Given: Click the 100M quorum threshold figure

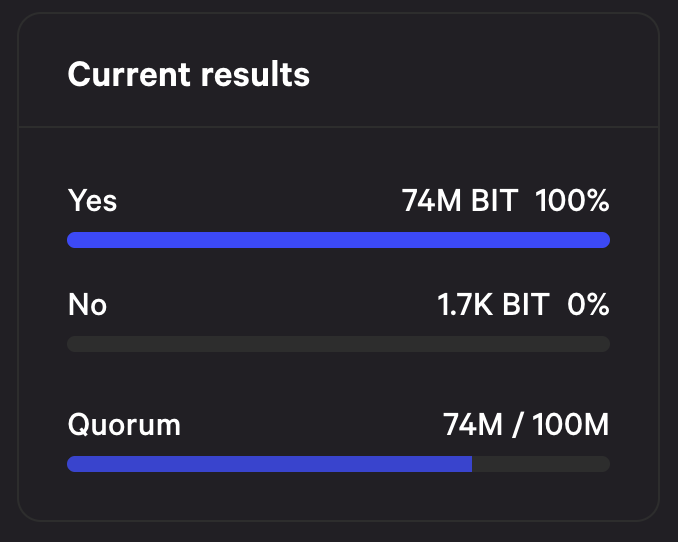Looking at the screenshot, I should click(571, 424).
